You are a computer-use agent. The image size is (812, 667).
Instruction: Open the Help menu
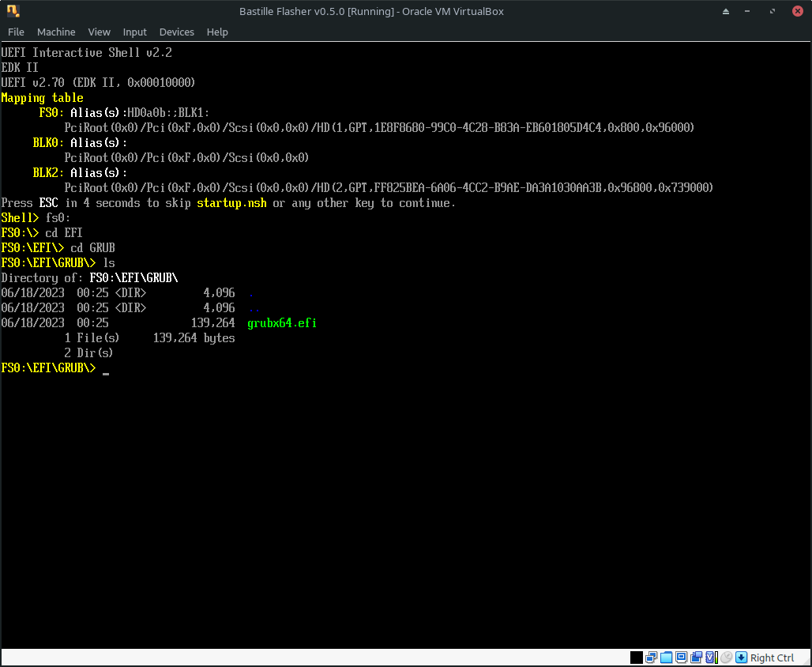pyautogui.click(x=217, y=32)
